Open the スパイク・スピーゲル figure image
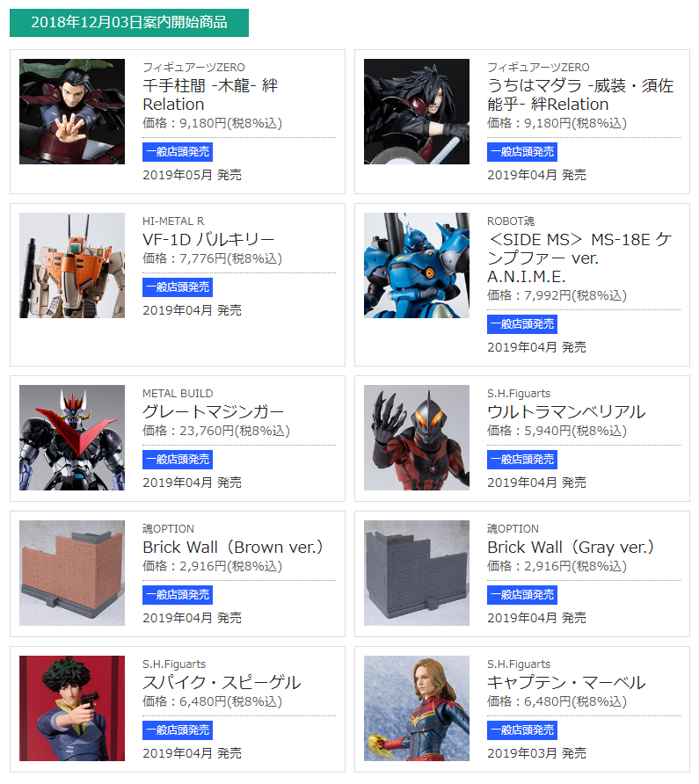 coord(72,709)
